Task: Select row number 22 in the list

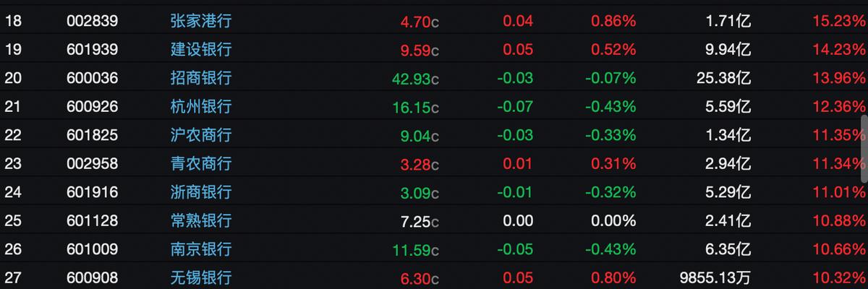Action: (x=13, y=135)
